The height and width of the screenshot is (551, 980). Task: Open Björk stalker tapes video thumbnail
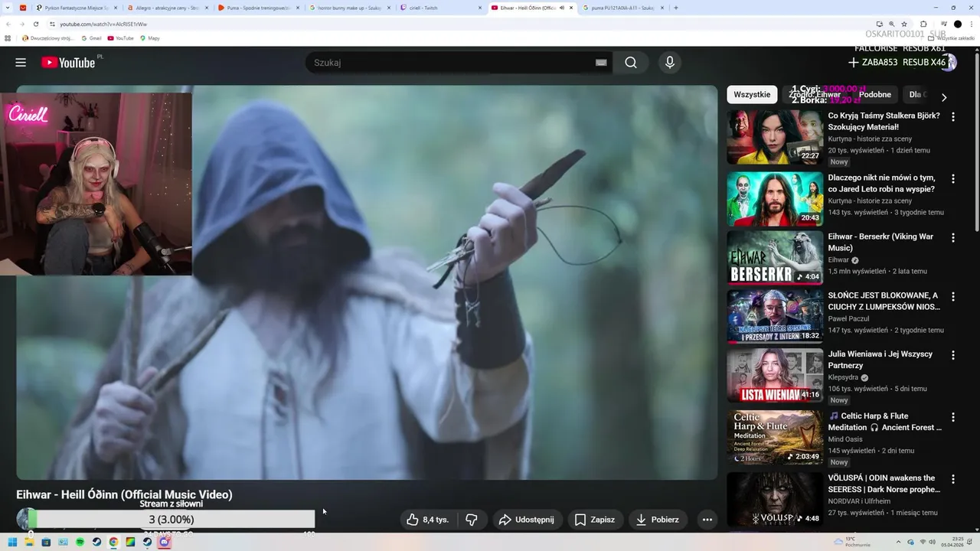(x=775, y=137)
